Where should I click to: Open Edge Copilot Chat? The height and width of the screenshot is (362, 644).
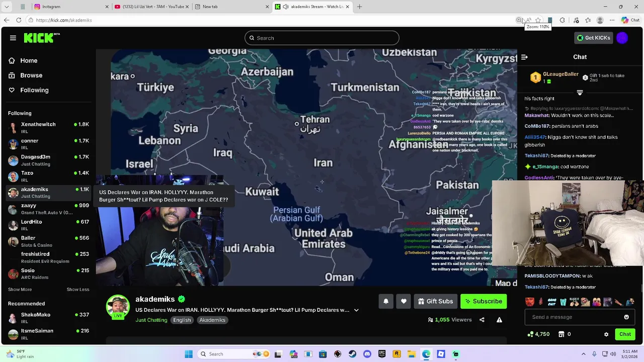click(630, 20)
